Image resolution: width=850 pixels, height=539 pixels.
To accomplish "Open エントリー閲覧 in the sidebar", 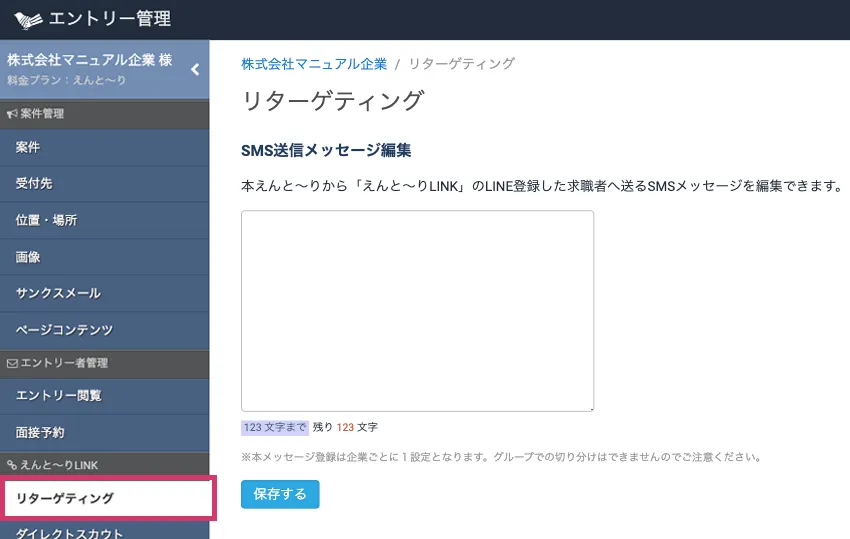I will [58, 396].
